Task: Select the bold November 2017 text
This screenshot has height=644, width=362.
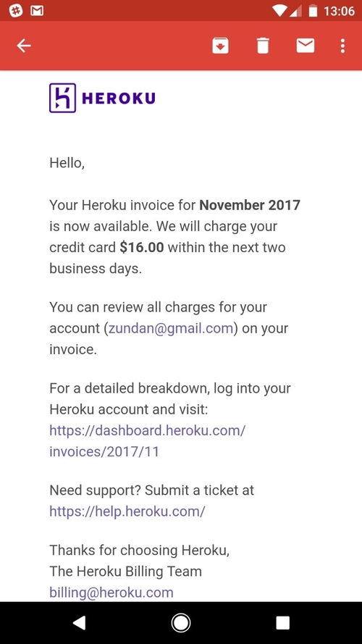Action: click(x=250, y=205)
